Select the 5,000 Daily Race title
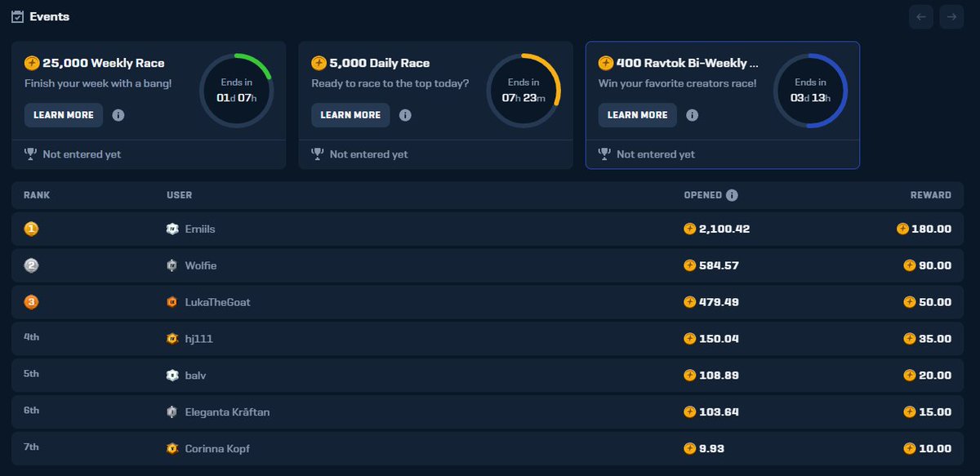 pyautogui.click(x=380, y=63)
